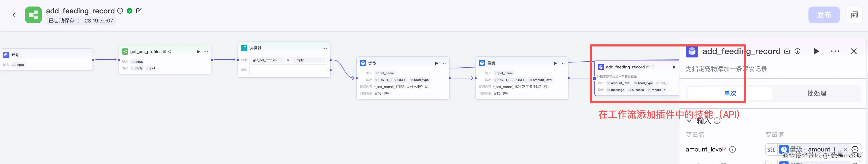Run the add_feeding_record node on canvas
The width and height of the screenshot is (868, 164).
674,67
